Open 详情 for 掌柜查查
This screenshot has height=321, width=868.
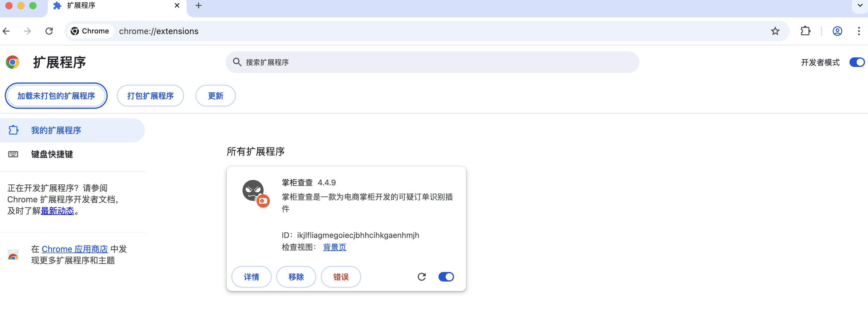pos(251,276)
